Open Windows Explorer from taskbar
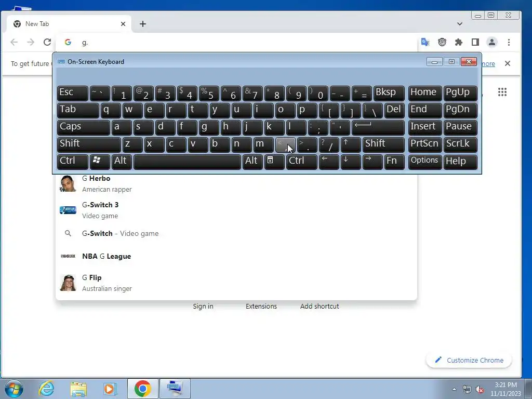This screenshot has width=532, height=399. [78, 389]
